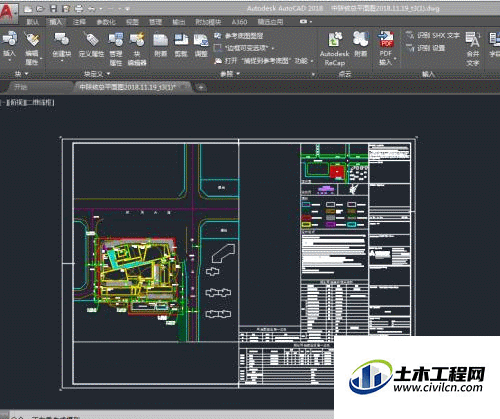Switch to the Parametric (参数化) ribbon tab
500x419 pixels.
(x=106, y=22)
